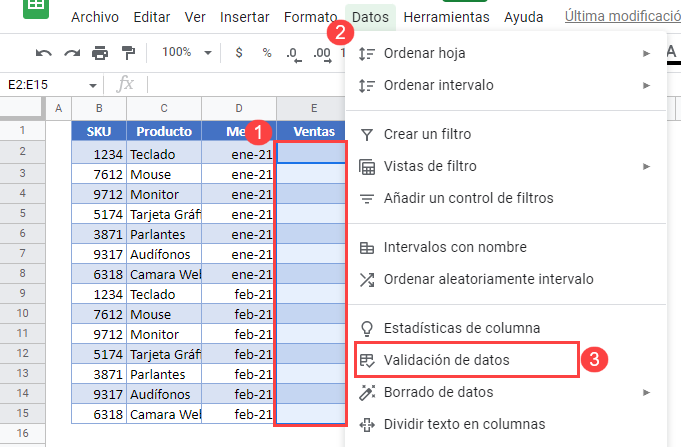
Task: Click the magic wand Borrado de datos icon
Action: [x=367, y=393]
